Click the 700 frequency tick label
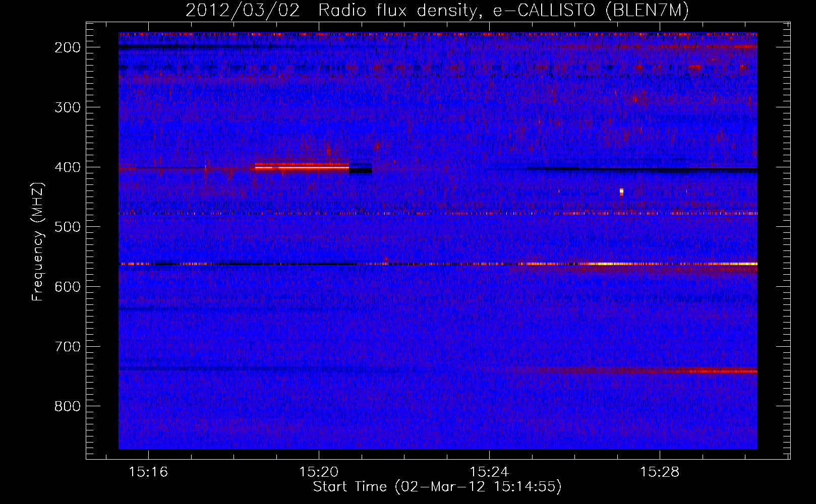Screen dimensions: 816x504 68,347
